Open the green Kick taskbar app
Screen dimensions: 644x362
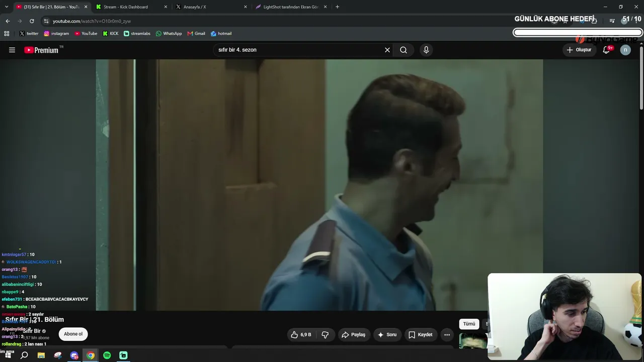point(123,355)
